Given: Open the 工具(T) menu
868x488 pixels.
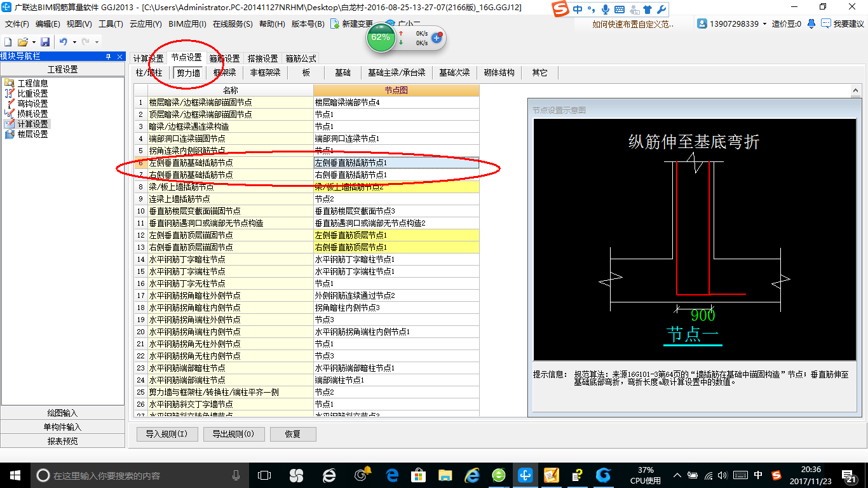Looking at the screenshot, I should coord(111,24).
